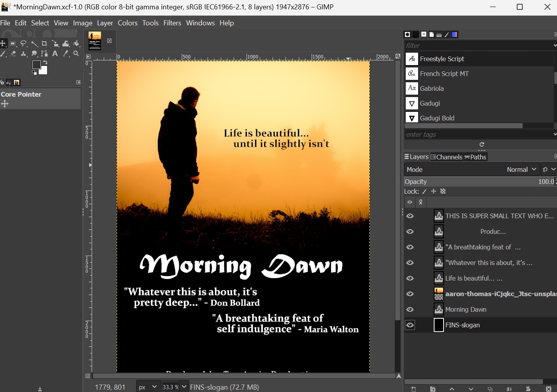Select the Eraser tool

(13, 54)
